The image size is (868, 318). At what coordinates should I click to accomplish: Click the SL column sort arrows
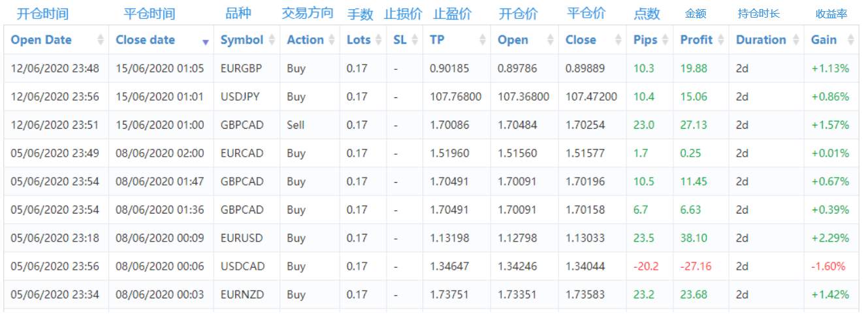[415, 40]
